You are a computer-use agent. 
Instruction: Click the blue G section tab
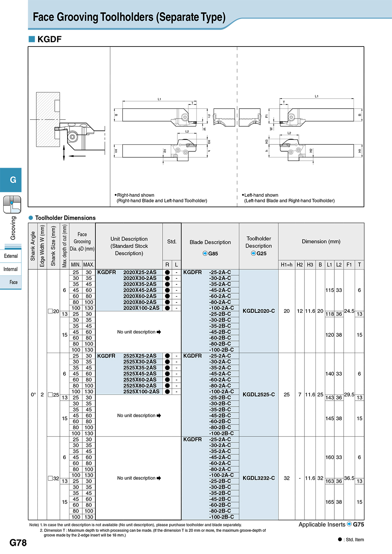coord(11,180)
